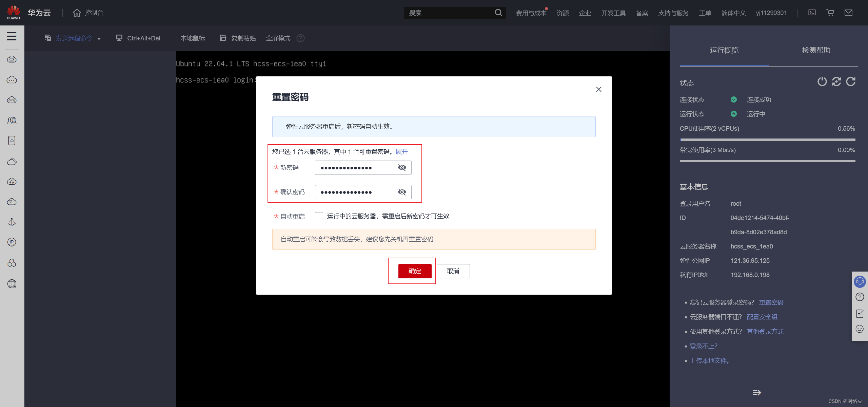Screen dimensions: 868x407
Task: Click the power icon in status panel
Action: (x=822, y=81)
